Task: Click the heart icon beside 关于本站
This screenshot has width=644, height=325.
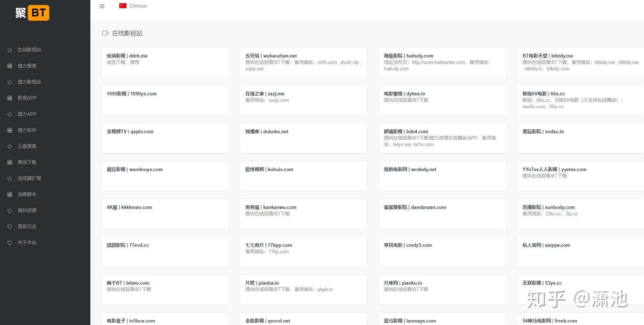Action: [x=10, y=243]
